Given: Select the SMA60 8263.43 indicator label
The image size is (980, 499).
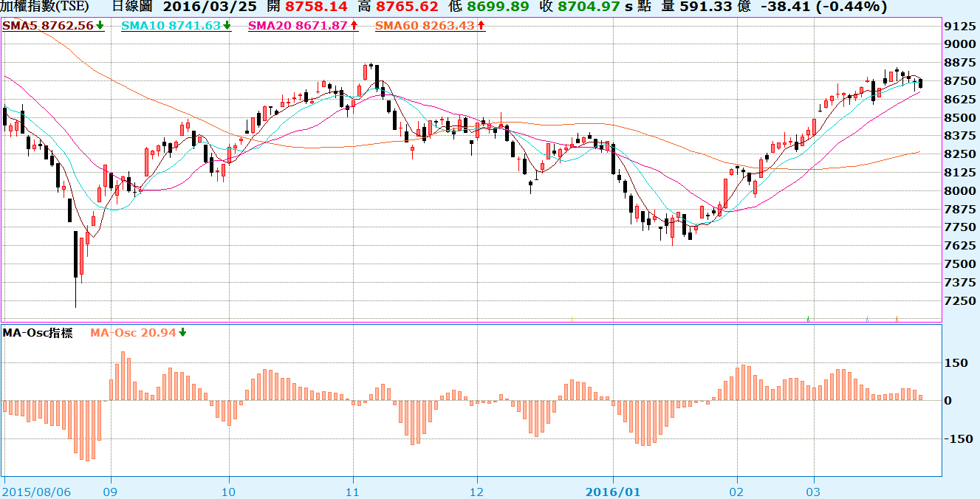Looking at the screenshot, I should 425,26.
